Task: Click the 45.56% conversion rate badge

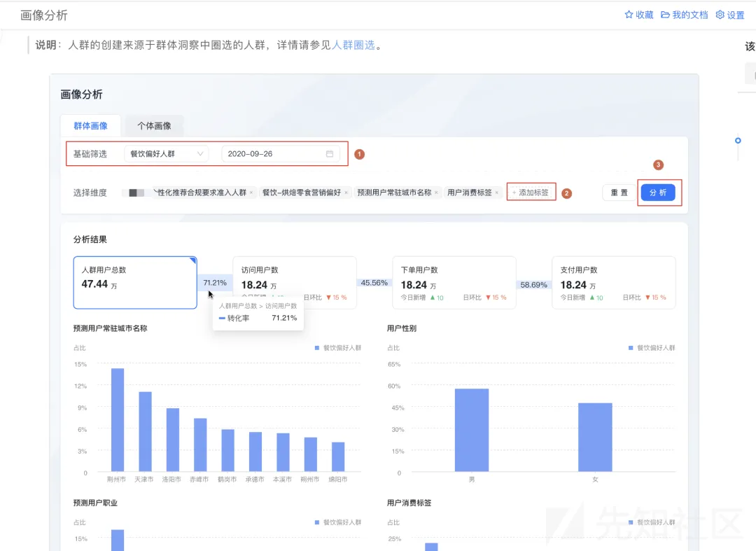Action: [374, 282]
